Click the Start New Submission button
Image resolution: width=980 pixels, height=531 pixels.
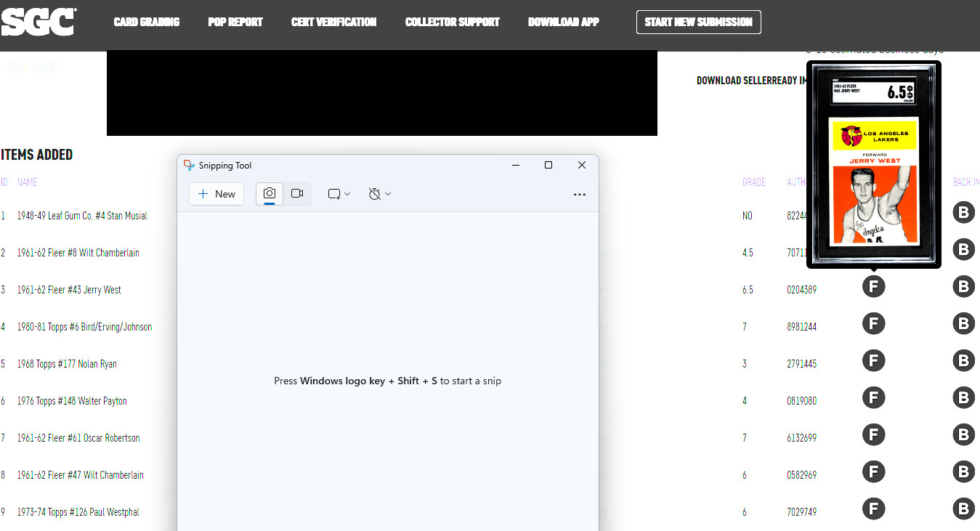699,22
